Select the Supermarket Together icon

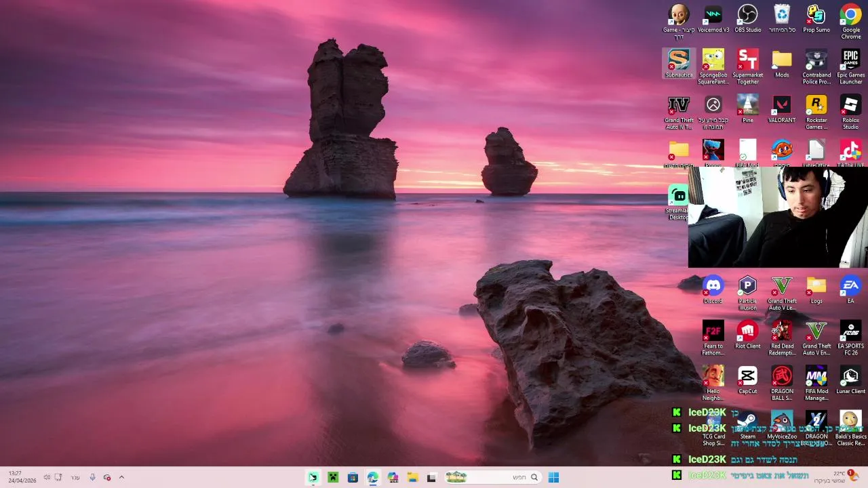(747, 67)
